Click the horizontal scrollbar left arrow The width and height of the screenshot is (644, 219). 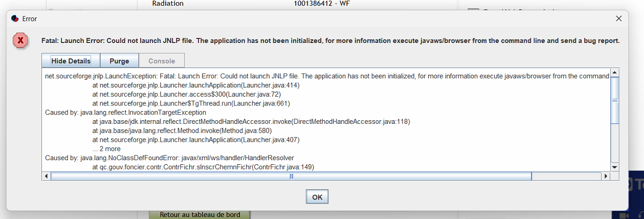tap(47, 176)
